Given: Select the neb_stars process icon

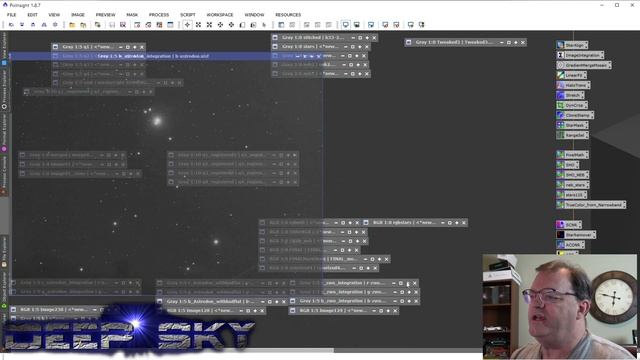Looking at the screenshot, I should point(572,185).
